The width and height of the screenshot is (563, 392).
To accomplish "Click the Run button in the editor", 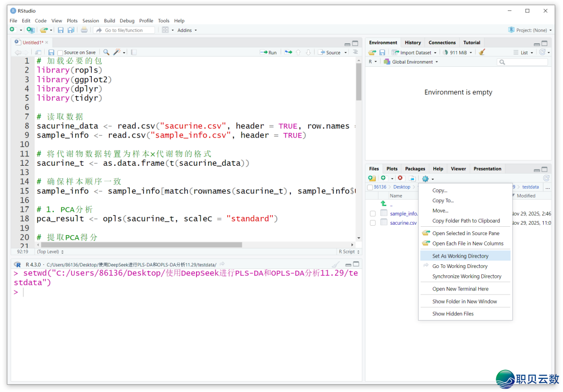I will tap(268, 53).
